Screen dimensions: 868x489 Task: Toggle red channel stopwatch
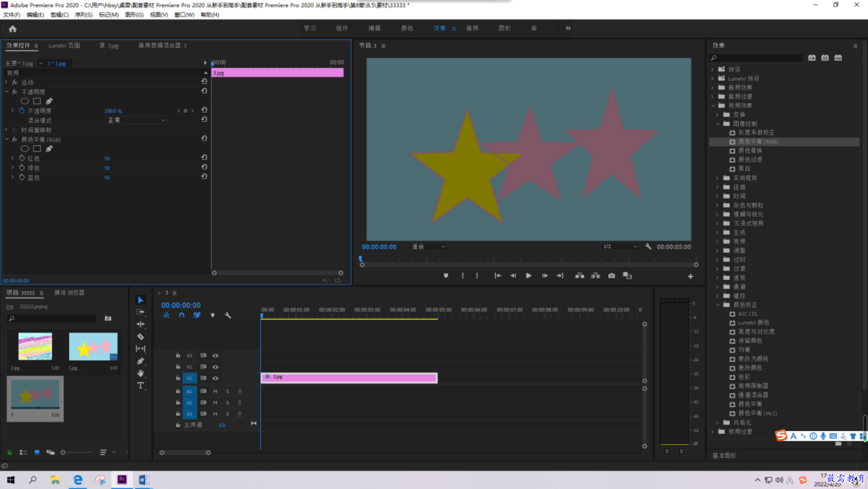point(22,158)
